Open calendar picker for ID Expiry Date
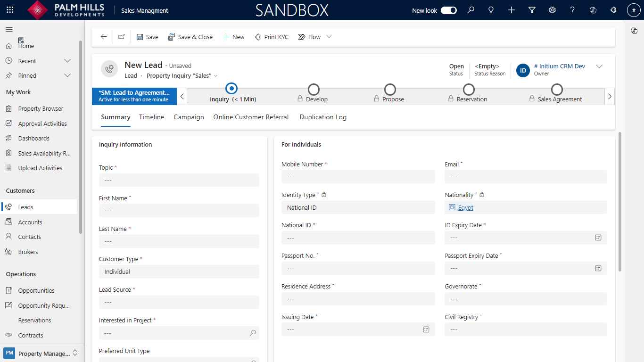 (598, 238)
